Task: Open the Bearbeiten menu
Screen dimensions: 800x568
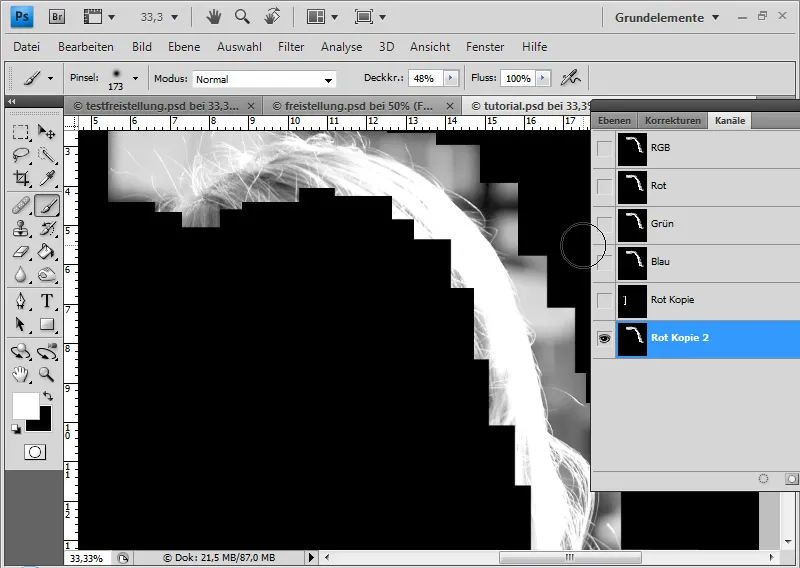Action: click(x=86, y=47)
